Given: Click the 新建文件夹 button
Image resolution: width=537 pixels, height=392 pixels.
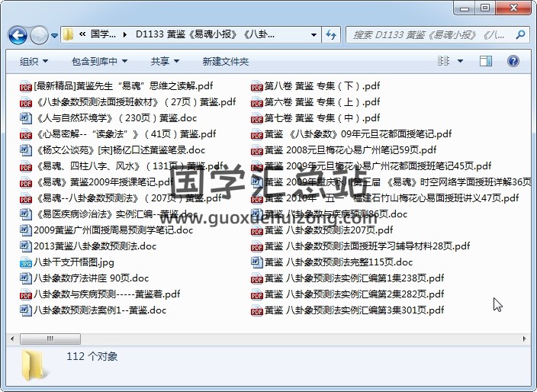Looking at the screenshot, I should (x=225, y=61).
